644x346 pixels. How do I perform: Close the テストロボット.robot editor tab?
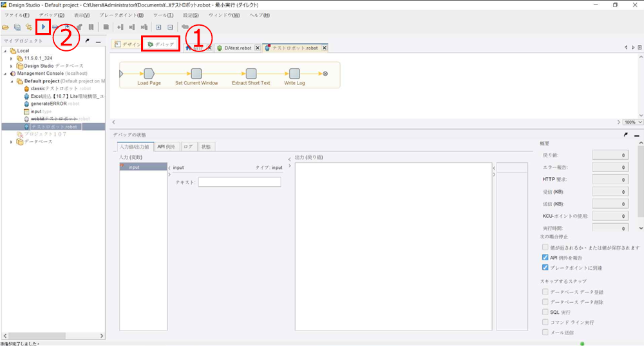point(325,48)
